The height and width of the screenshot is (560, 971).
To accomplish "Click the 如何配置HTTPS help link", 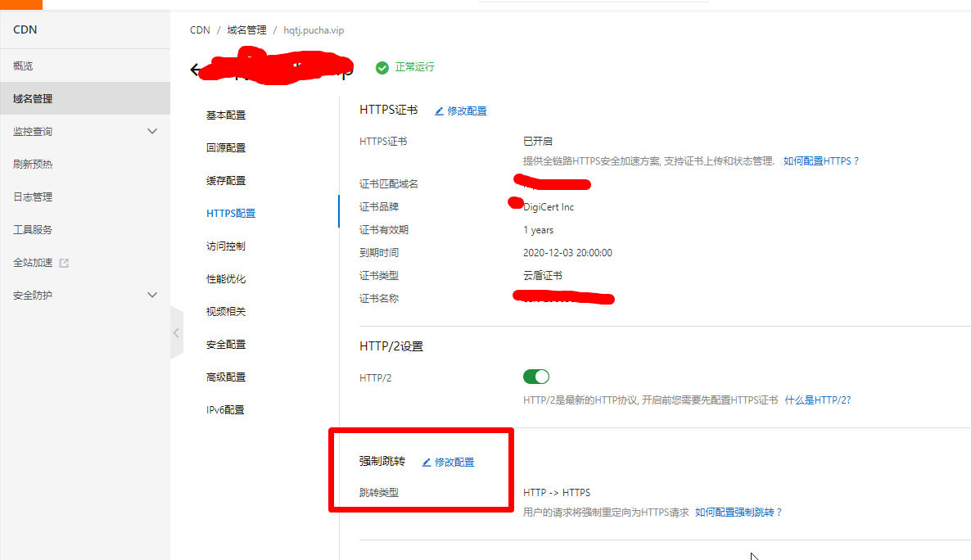I will [x=821, y=161].
